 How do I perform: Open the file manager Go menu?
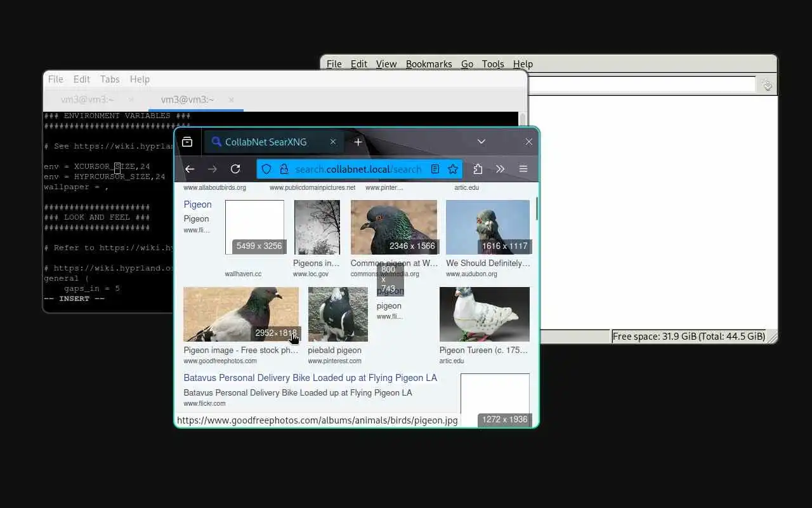[468, 64]
